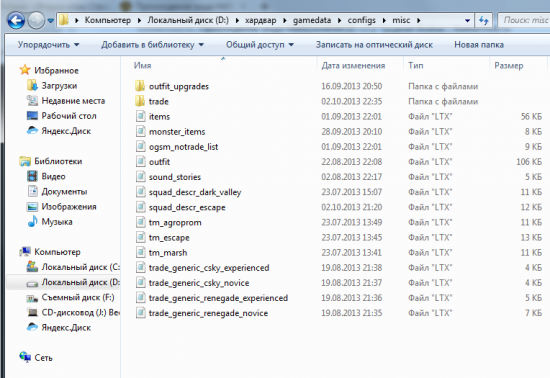The width and height of the screenshot is (550, 378).
Task: Click 'Записать на оптический диск'
Action: pyautogui.click(x=374, y=45)
